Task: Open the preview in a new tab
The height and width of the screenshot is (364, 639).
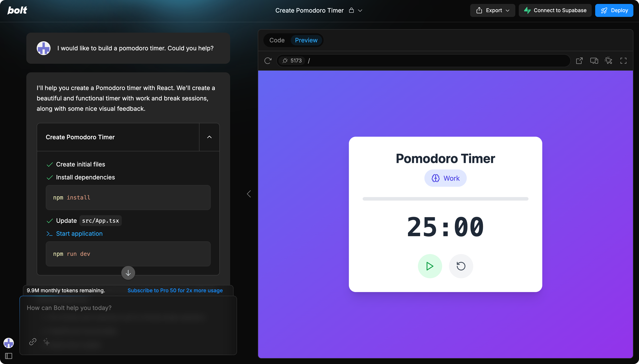Action: pos(579,61)
